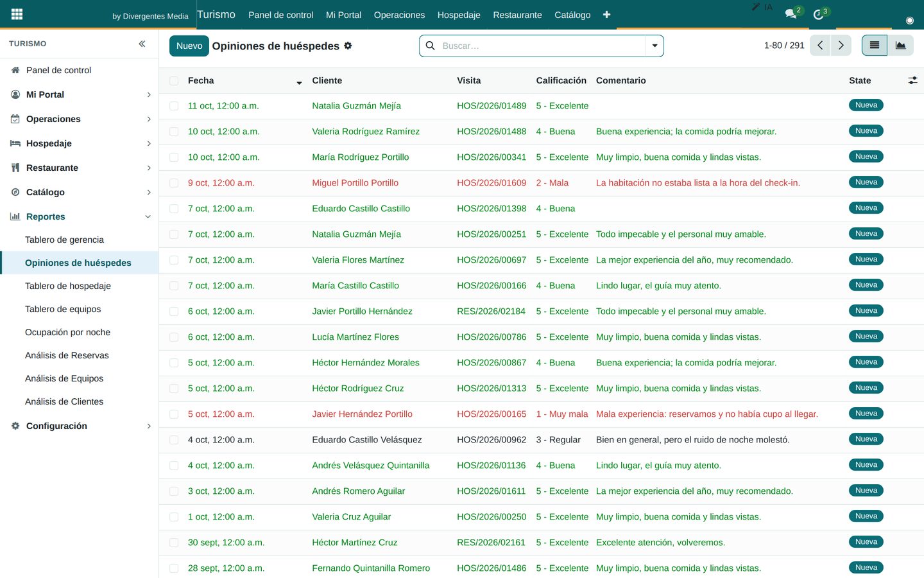Open the gear next to Opiniones de huéspedes
This screenshot has height=578, width=924.
[348, 46]
